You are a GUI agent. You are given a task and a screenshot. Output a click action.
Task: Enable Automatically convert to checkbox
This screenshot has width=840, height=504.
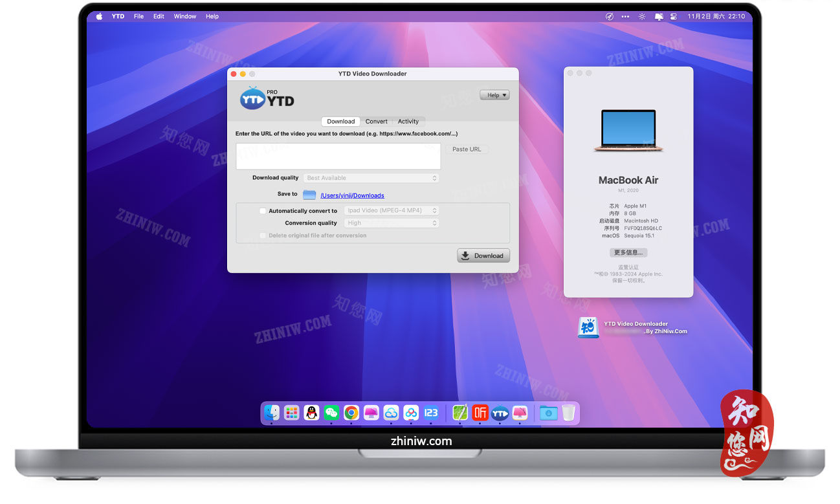click(x=263, y=211)
